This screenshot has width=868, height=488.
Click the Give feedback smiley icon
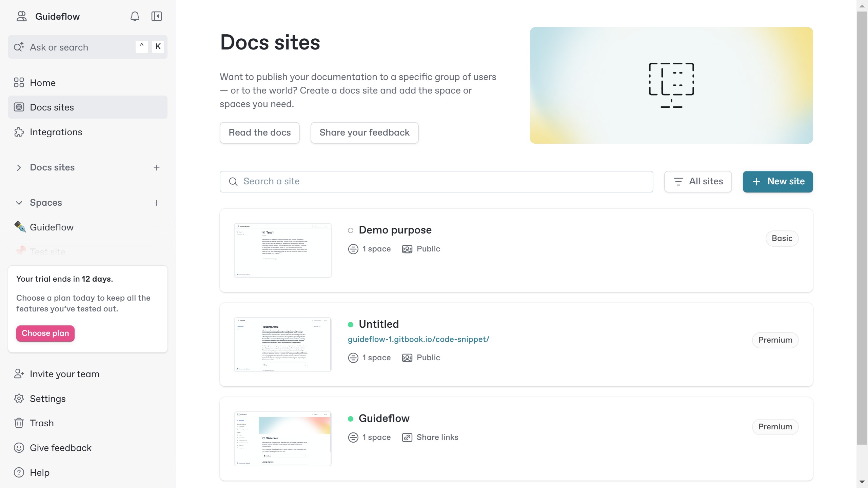pyautogui.click(x=19, y=448)
